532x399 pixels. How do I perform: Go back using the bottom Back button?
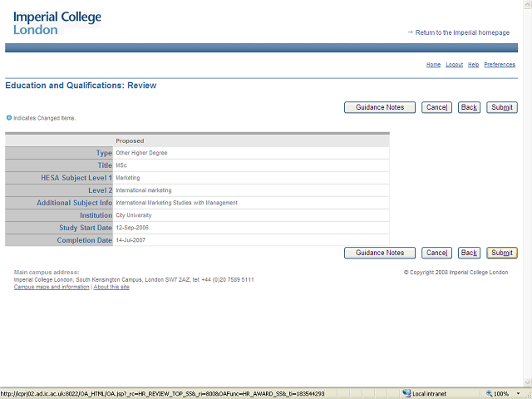click(469, 253)
